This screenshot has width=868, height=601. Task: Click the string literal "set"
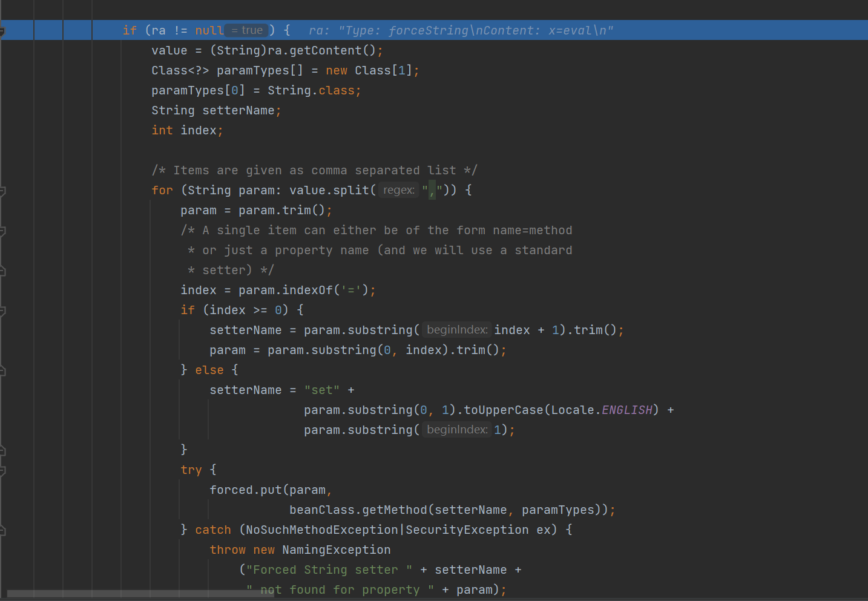[322, 390]
